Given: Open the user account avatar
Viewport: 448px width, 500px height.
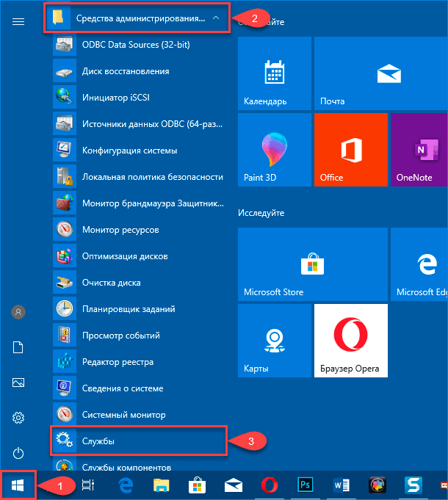Looking at the screenshot, I should [x=18, y=312].
